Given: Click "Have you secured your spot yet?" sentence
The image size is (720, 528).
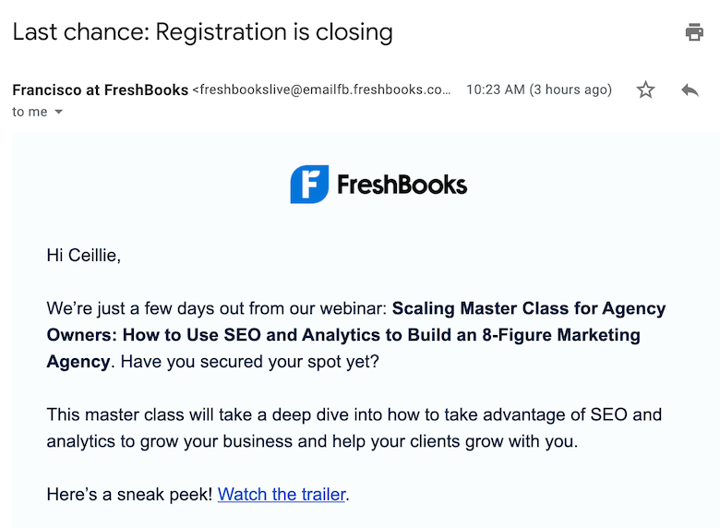Looking at the screenshot, I should [x=250, y=361].
